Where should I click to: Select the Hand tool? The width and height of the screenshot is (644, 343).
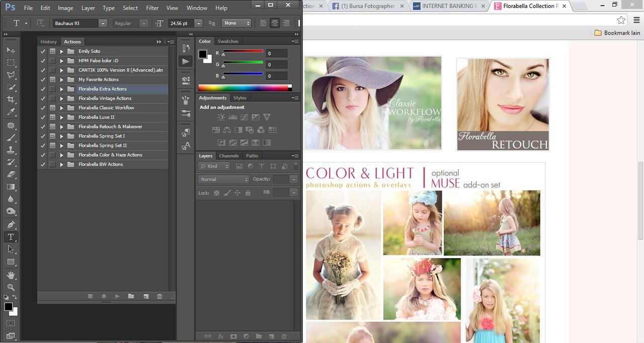coord(11,275)
